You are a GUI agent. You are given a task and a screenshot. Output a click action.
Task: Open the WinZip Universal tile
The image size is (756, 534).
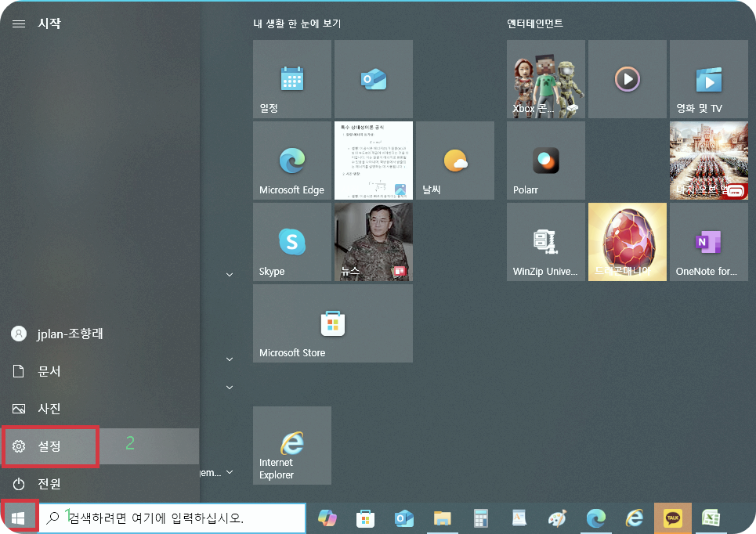(546, 242)
